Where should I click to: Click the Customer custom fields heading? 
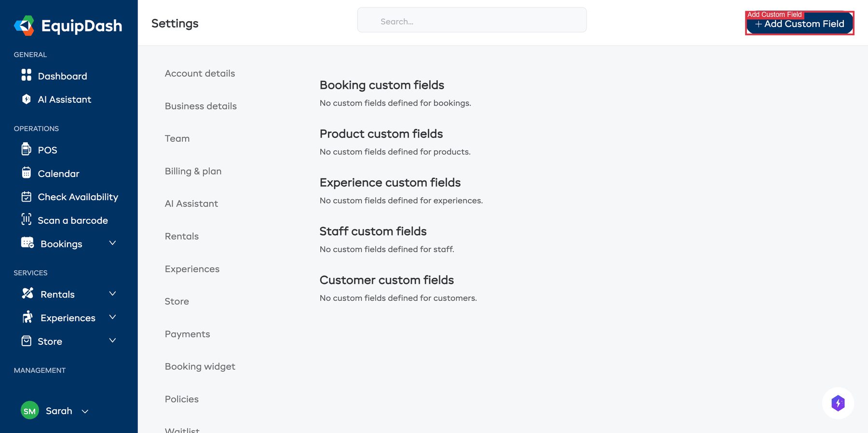(x=387, y=280)
